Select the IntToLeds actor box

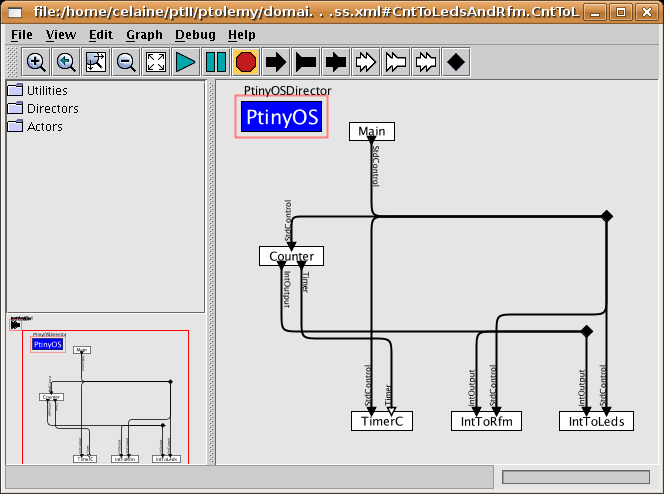[596, 421]
